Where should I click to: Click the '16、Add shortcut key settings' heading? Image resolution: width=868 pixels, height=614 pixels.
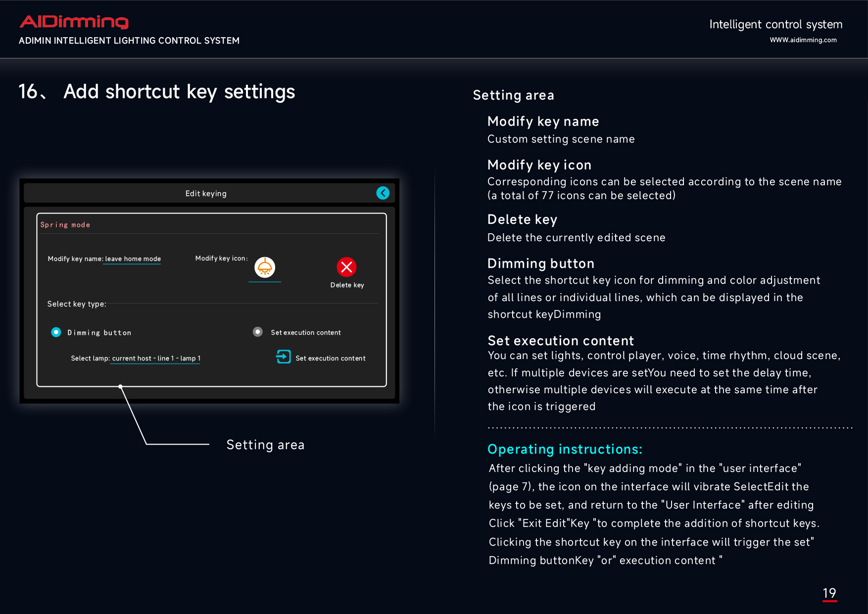[157, 92]
